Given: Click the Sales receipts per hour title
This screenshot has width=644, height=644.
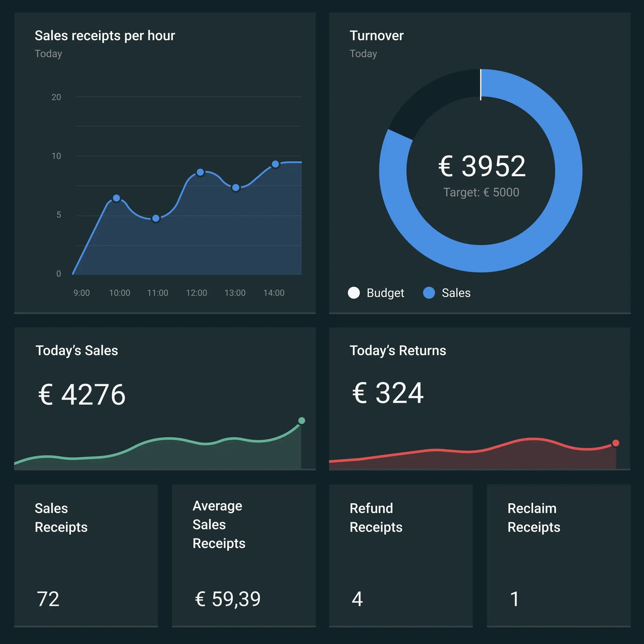Looking at the screenshot, I should pos(105,36).
